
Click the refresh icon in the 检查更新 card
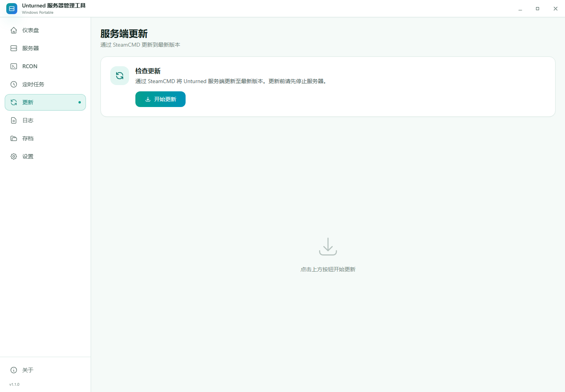click(x=120, y=76)
